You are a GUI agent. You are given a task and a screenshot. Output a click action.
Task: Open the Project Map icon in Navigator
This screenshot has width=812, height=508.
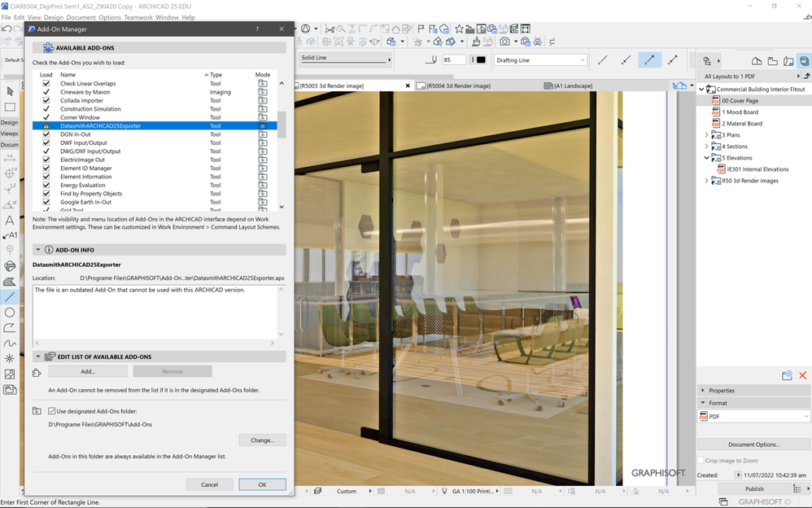coord(757,61)
